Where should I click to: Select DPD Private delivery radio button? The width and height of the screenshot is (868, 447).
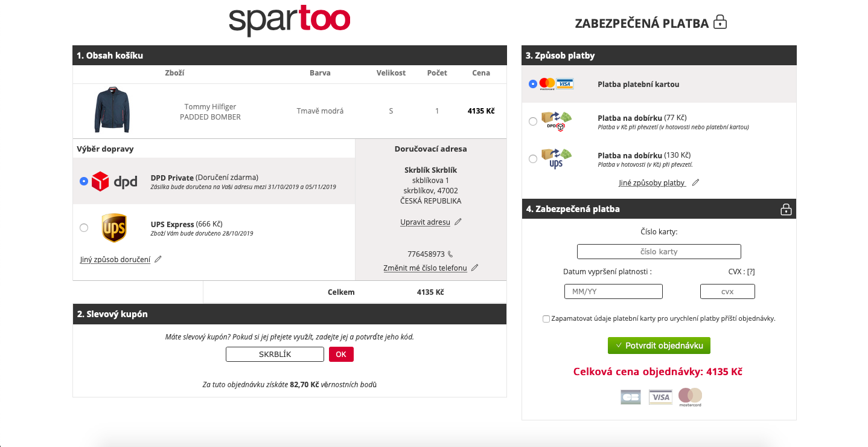click(84, 181)
